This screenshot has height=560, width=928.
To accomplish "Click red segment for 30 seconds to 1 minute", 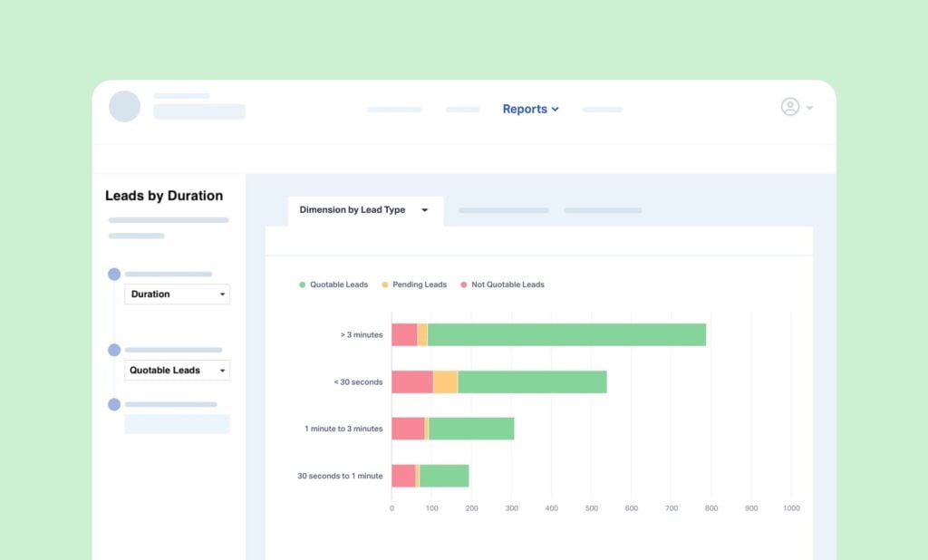I will [x=403, y=476].
